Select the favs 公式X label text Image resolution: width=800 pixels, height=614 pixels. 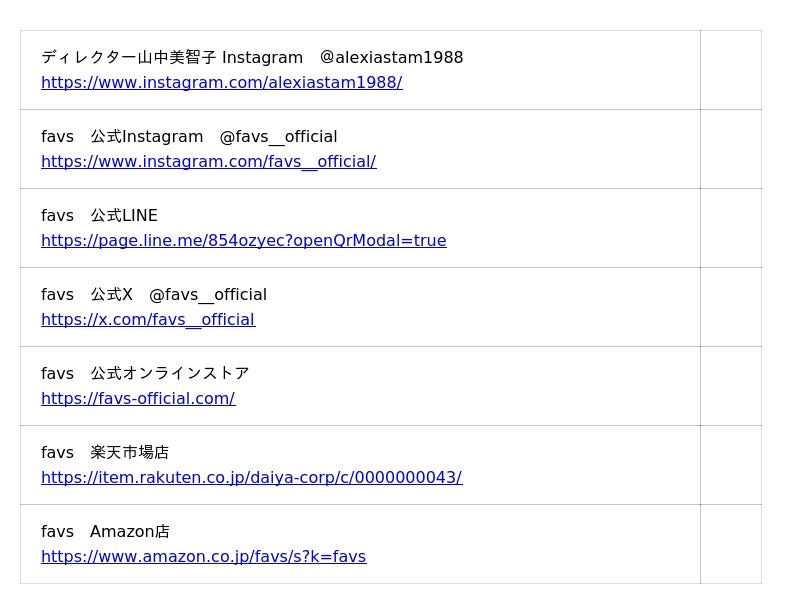pyautogui.click(x=154, y=295)
